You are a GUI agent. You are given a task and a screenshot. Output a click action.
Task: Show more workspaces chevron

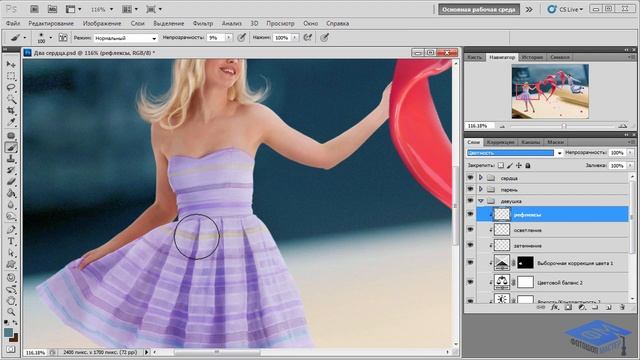click(x=529, y=9)
